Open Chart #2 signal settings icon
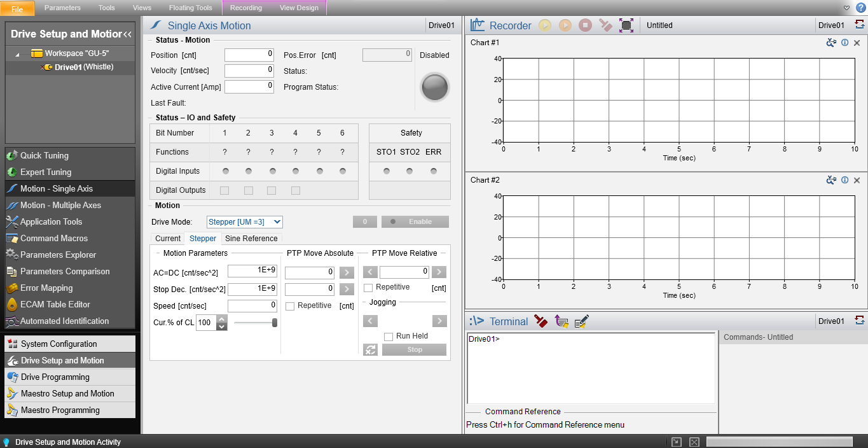 coord(831,180)
